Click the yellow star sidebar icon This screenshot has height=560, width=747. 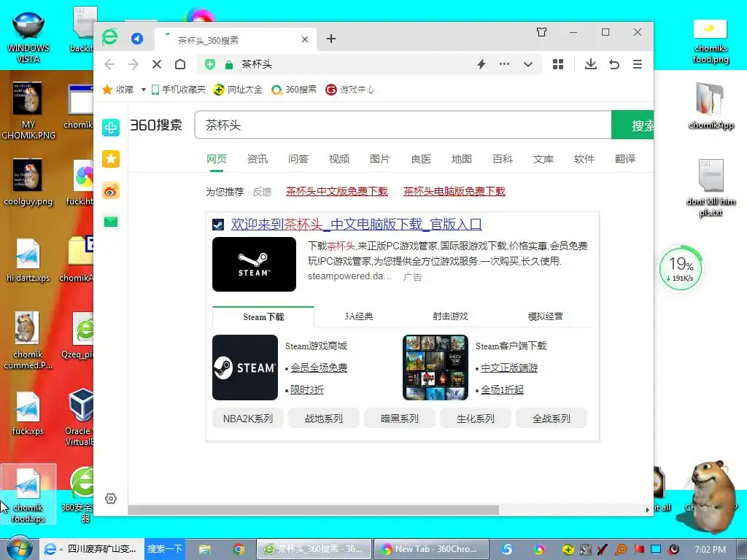point(111,159)
